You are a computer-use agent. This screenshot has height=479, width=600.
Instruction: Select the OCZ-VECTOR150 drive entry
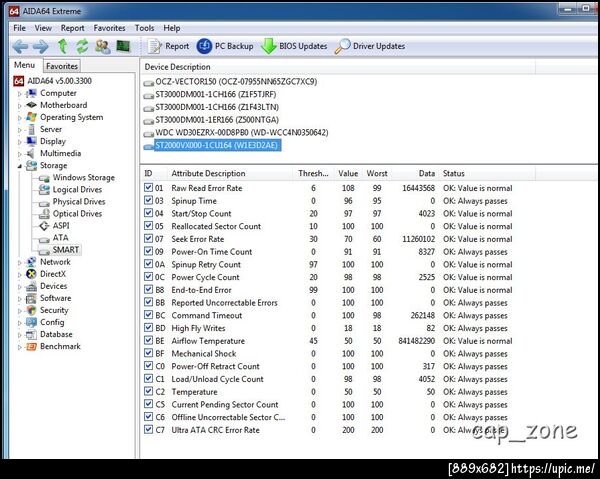pyautogui.click(x=236, y=82)
